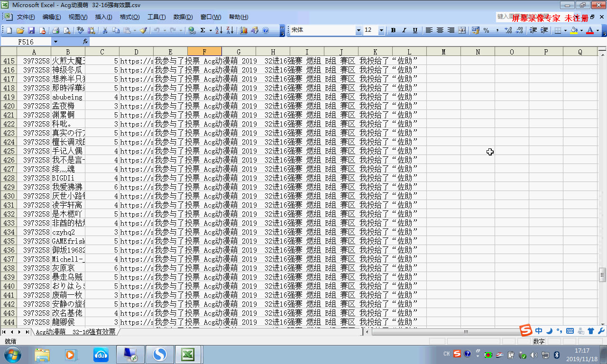This screenshot has height=364, width=607.
Task: Expand the Standard toolbar options chevron
Action: (282, 30)
